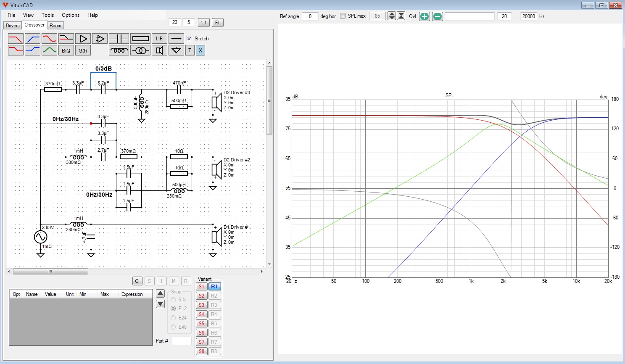This screenshot has height=364, width=625.
Task: Switch to variant S2
Action: 202,296
